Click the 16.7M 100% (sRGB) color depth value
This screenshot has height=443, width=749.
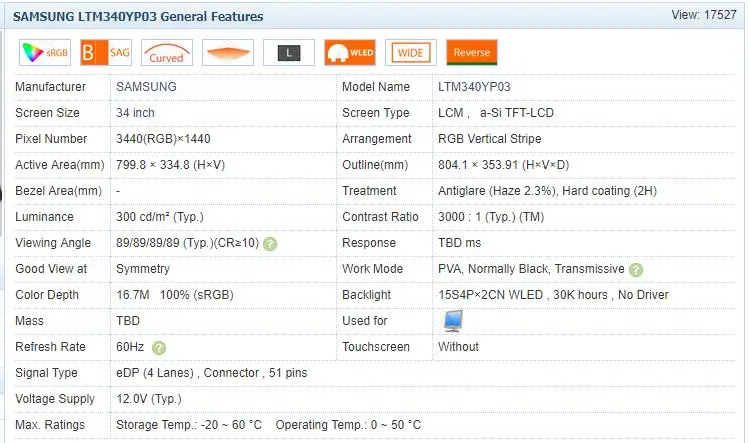[175, 295]
